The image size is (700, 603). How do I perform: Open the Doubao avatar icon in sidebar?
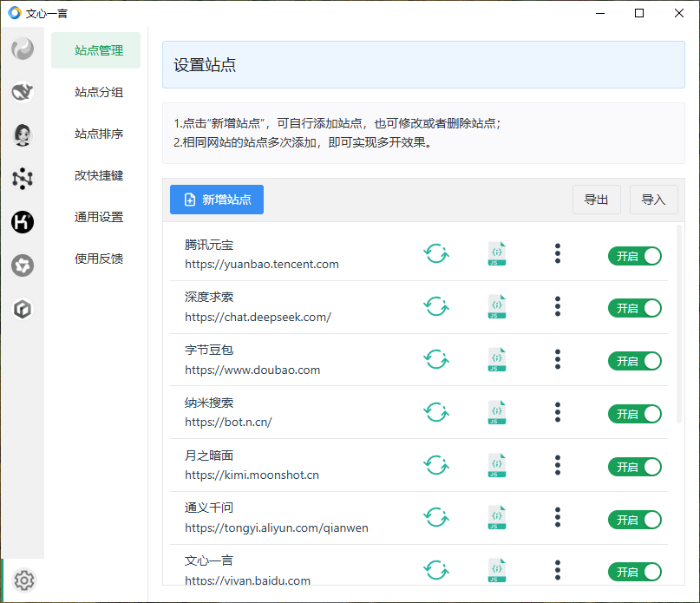[x=23, y=135]
